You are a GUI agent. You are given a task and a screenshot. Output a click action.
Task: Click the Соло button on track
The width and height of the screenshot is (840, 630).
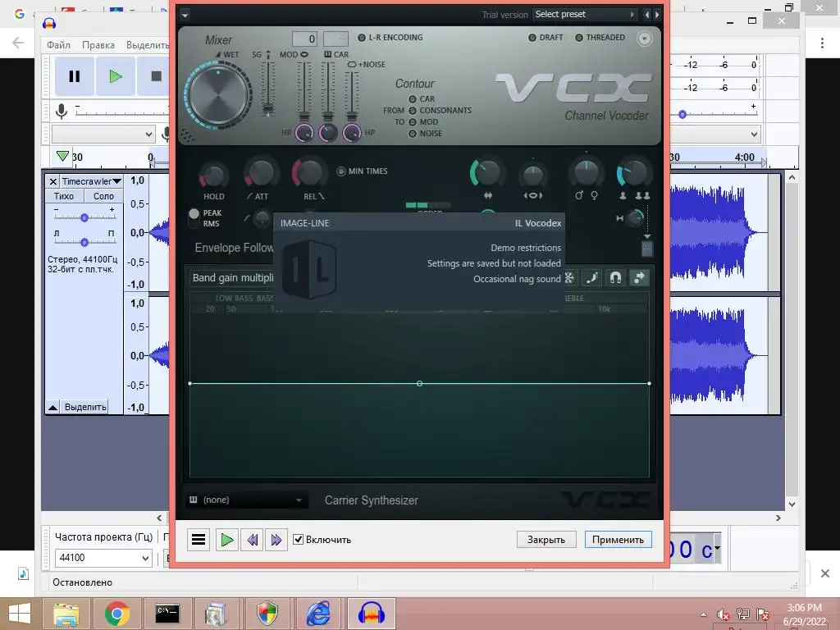point(103,196)
